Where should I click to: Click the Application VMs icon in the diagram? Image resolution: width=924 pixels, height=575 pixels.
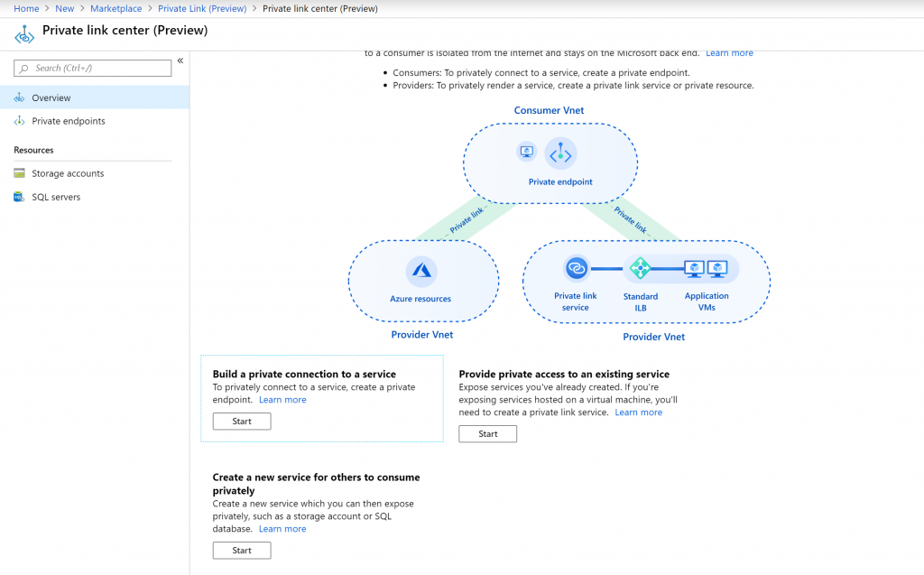(x=705, y=268)
